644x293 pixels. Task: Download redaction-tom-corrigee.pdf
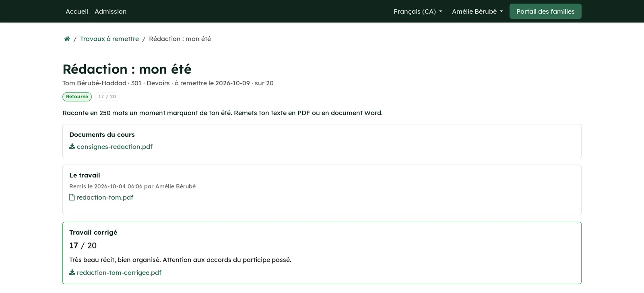(119, 272)
